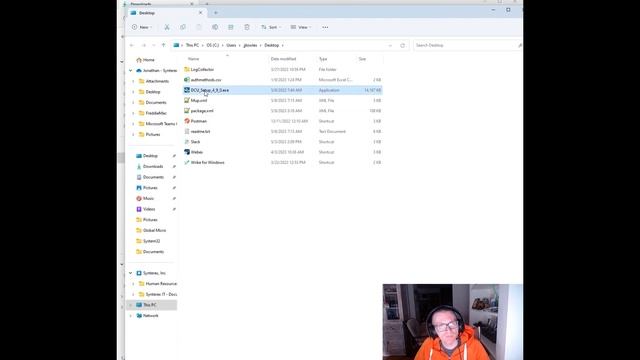Open Microsoft Teams folder in OneDrive tree
The width and height of the screenshot is (640, 360).
pos(158,124)
